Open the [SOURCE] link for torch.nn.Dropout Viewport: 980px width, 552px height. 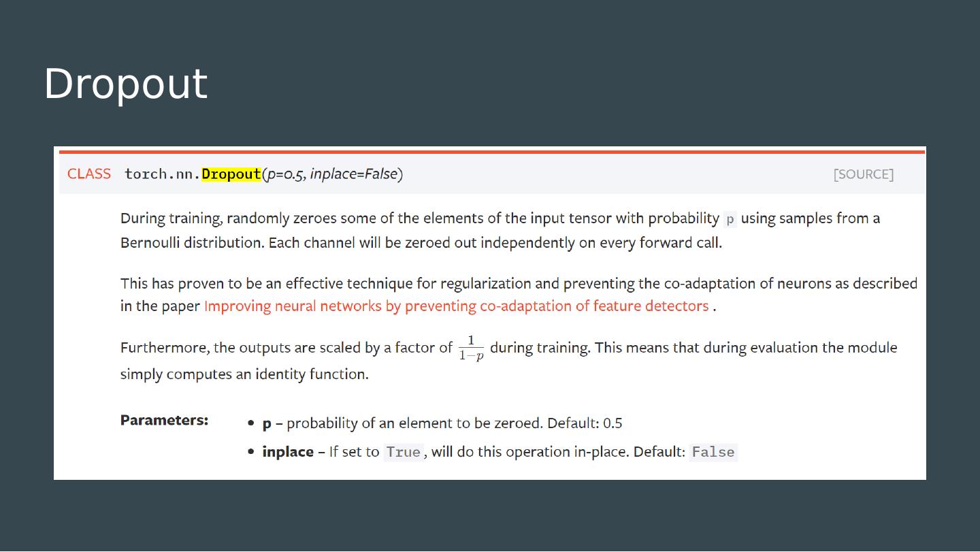864,174
